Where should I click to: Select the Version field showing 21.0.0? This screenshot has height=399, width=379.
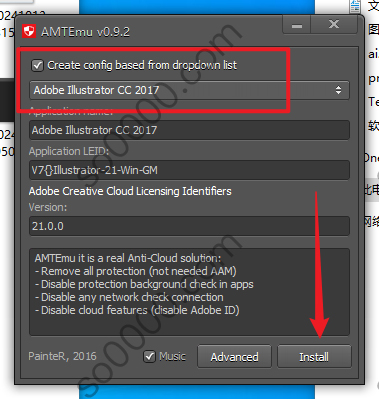(x=189, y=226)
